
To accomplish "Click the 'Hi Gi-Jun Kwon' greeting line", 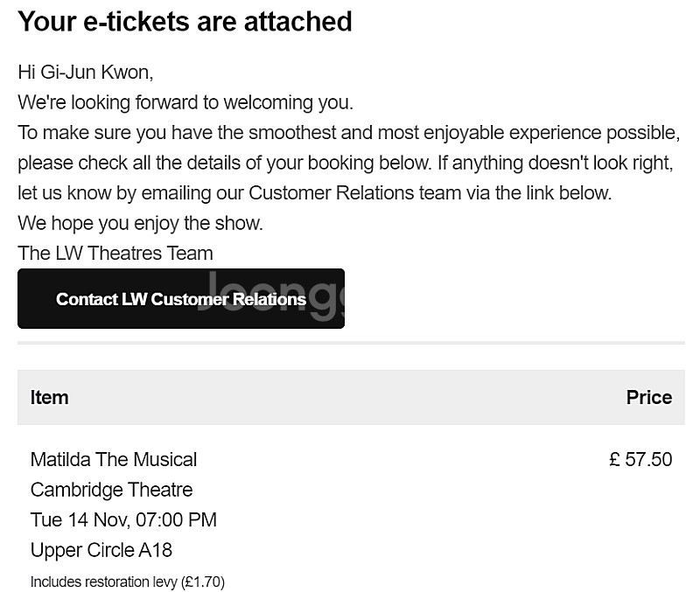I will pos(85,73).
